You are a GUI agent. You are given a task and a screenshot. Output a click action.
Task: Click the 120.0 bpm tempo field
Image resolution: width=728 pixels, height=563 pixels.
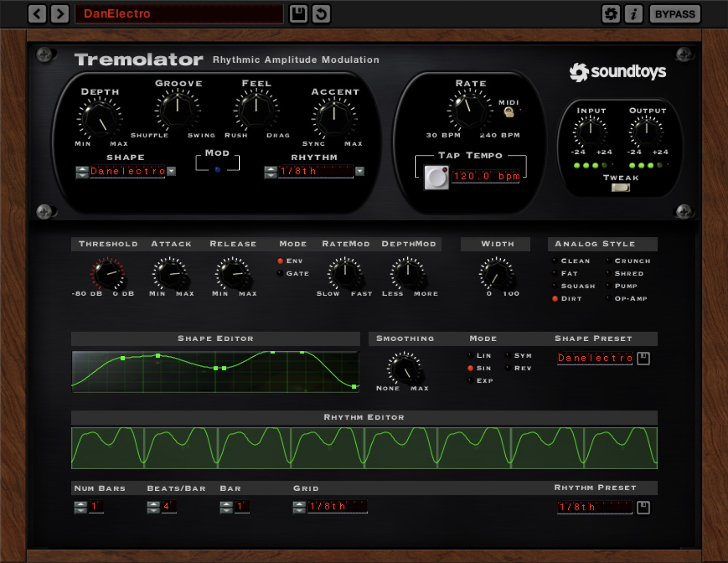point(486,176)
